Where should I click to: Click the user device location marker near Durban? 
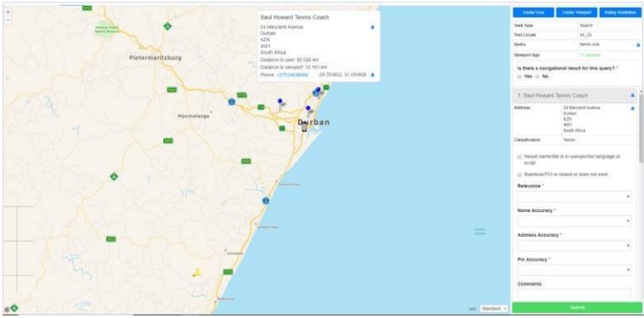click(304, 127)
